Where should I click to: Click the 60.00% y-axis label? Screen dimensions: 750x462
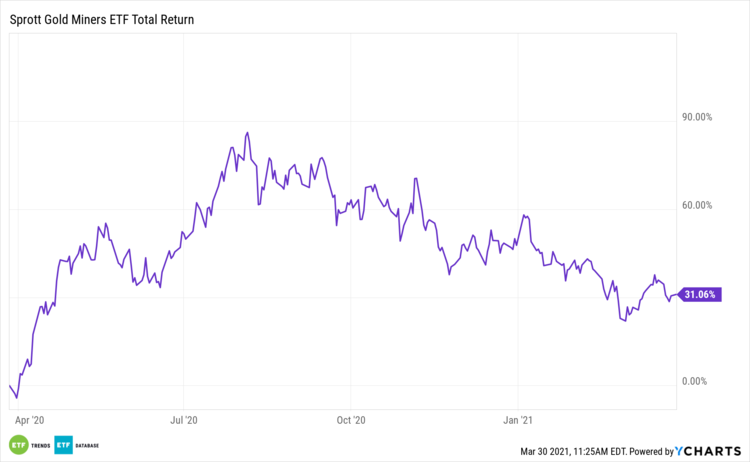click(696, 205)
